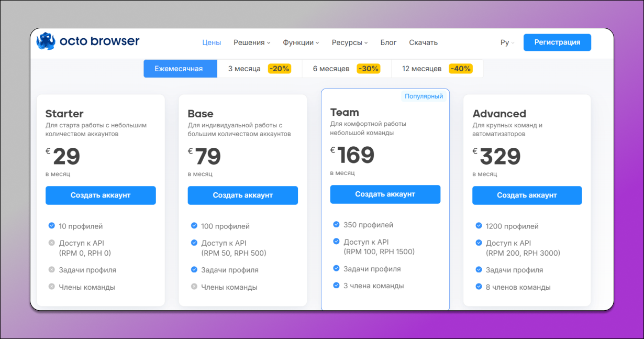Click the check icon beside RPM 100, RPH 1500
This screenshot has height=339, width=644.
click(x=336, y=241)
